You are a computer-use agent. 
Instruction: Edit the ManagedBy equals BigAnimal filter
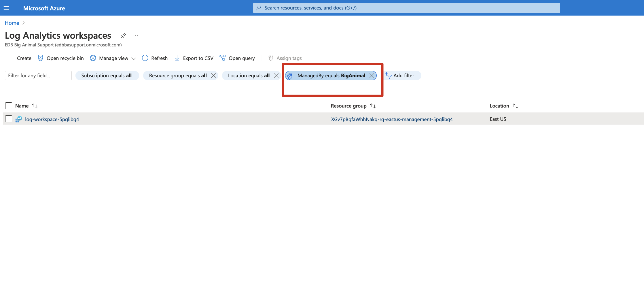[x=331, y=76]
